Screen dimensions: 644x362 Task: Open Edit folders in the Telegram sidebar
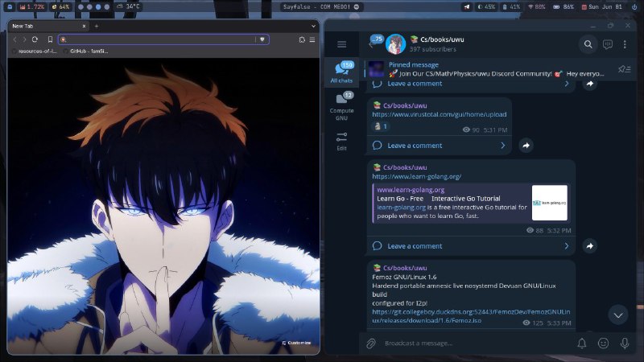point(341,142)
